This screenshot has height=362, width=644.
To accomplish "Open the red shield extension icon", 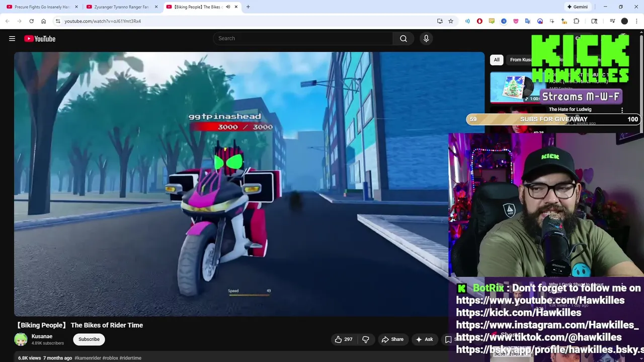I will point(479,21).
